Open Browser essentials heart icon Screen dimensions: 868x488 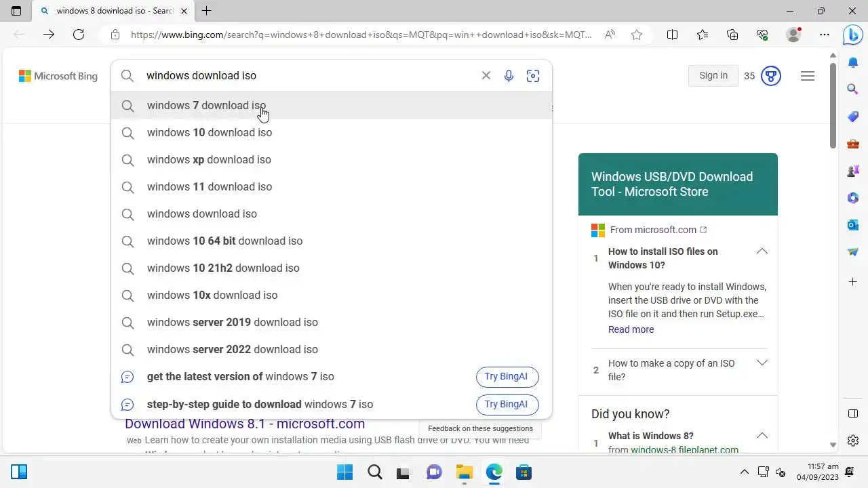762,35
